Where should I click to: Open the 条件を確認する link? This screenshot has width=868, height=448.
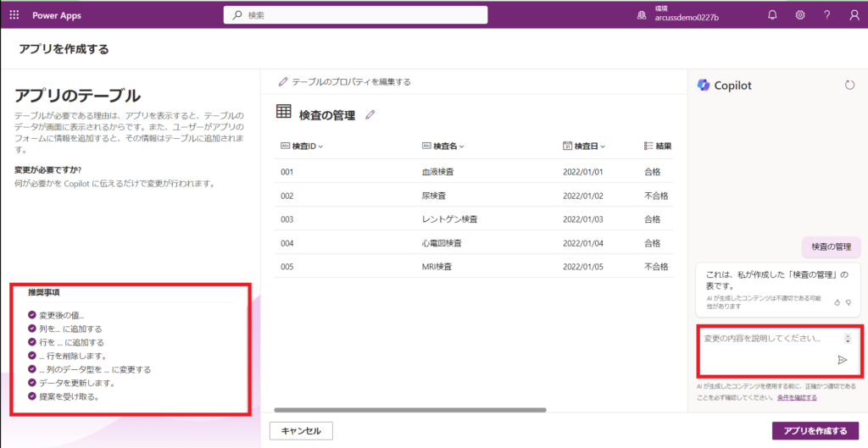click(797, 398)
